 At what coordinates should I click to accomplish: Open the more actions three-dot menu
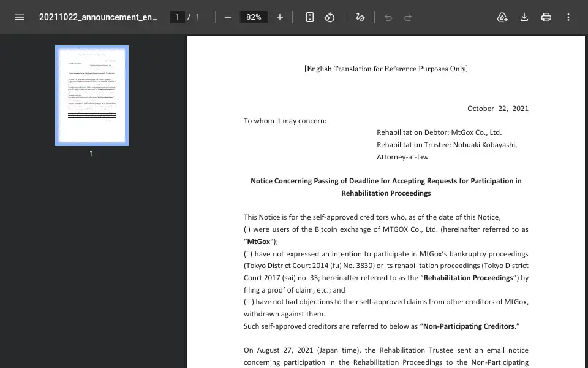pyautogui.click(x=568, y=17)
